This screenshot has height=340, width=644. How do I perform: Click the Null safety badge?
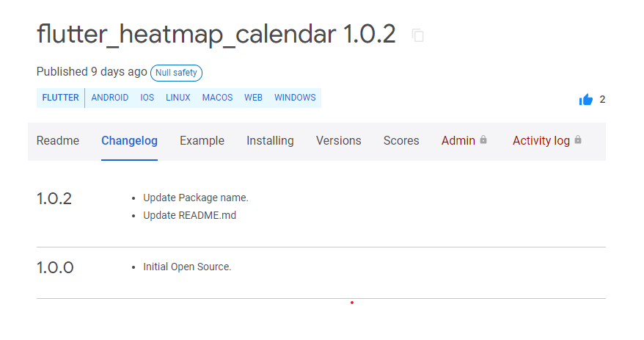176,73
